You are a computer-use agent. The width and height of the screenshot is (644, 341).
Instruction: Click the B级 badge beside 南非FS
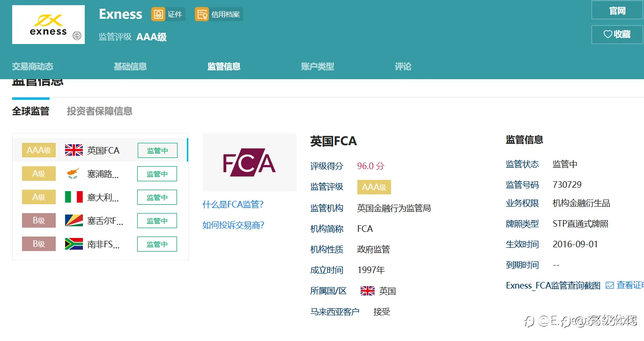(x=39, y=244)
